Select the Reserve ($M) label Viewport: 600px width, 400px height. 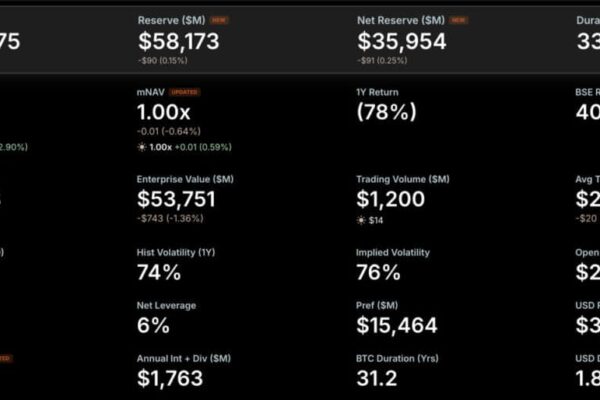(171, 20)
